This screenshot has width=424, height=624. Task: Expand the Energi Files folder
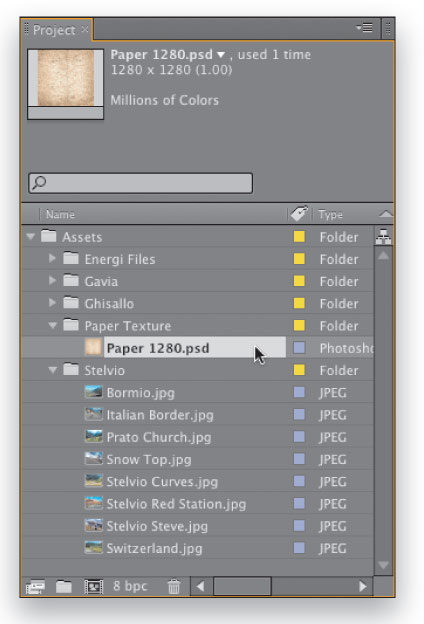click(x=52, y=259)
